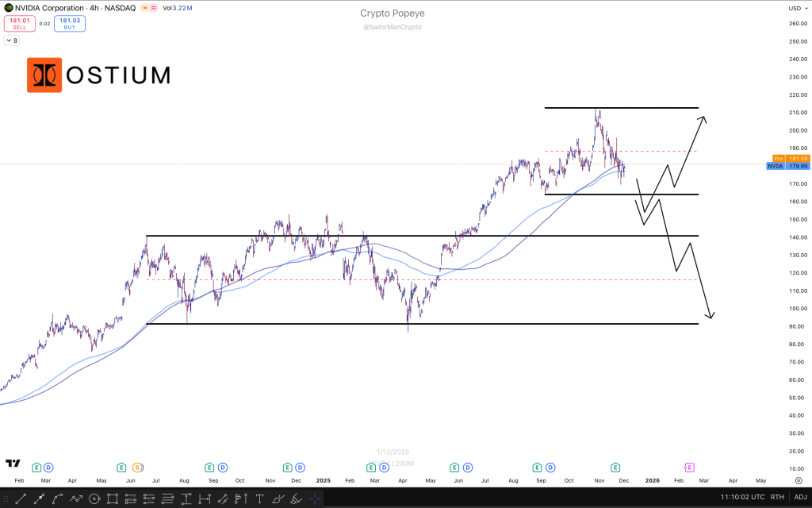Open chart axis settings gear
812x508 pixels.
(x=798, y=469)
